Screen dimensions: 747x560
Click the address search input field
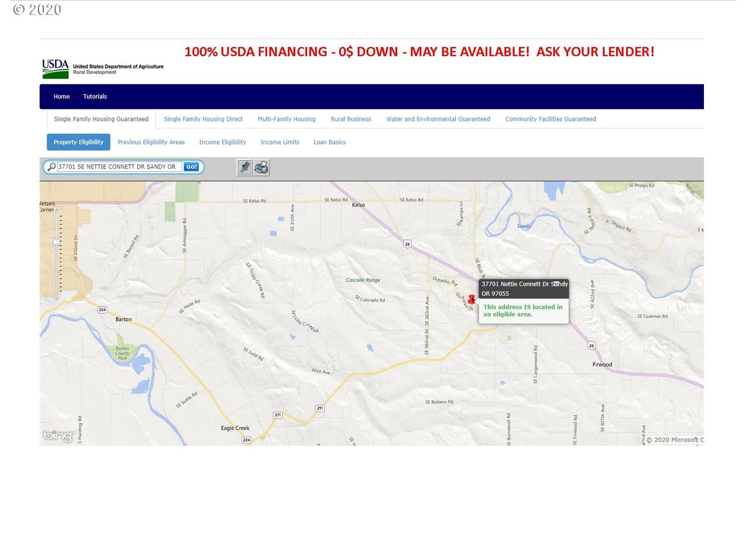119,167
